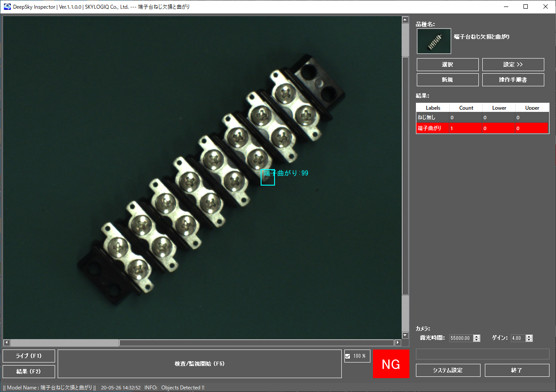Click the product thumbnail of terminal block
The height and width of the screenshot is (392, 556).
[434, 41]
